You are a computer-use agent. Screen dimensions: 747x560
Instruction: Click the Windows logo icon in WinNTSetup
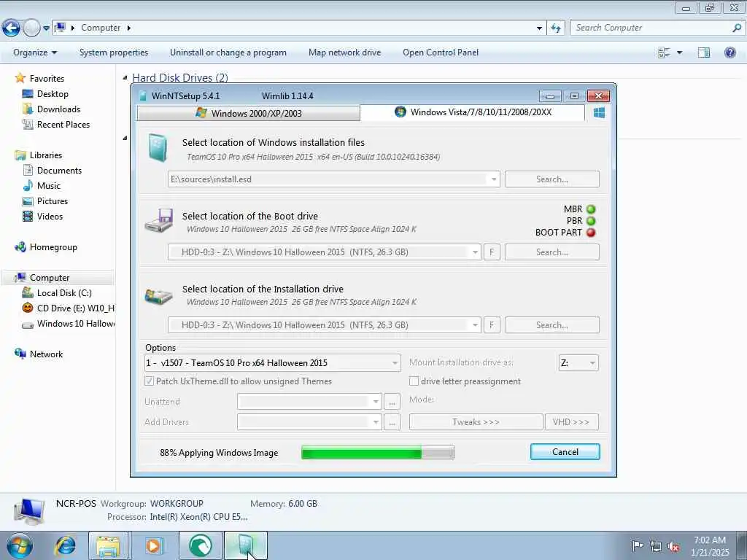coord(600,113)
